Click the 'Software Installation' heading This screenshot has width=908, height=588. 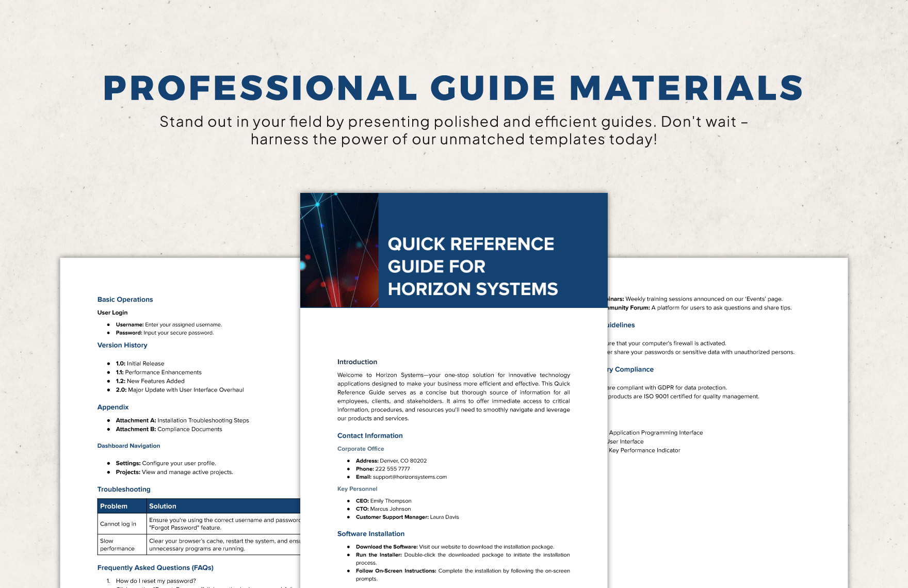pyautogui.click(x=371, y=534)
